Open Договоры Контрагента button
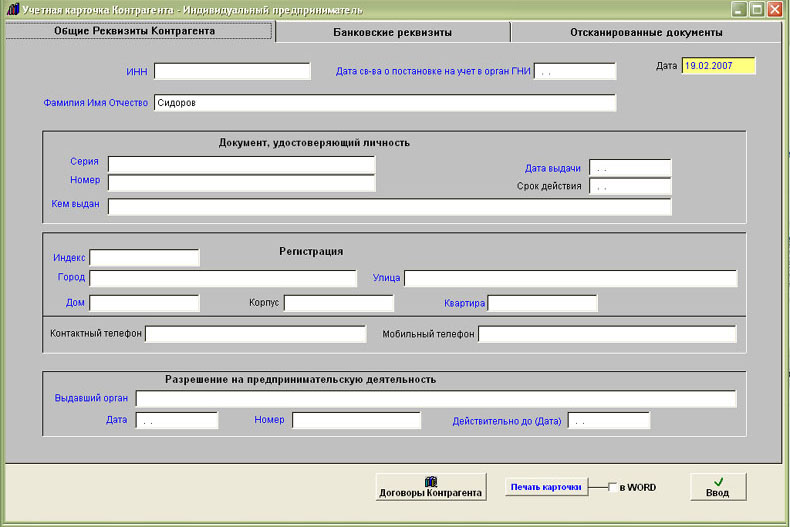 click(431, 487)
